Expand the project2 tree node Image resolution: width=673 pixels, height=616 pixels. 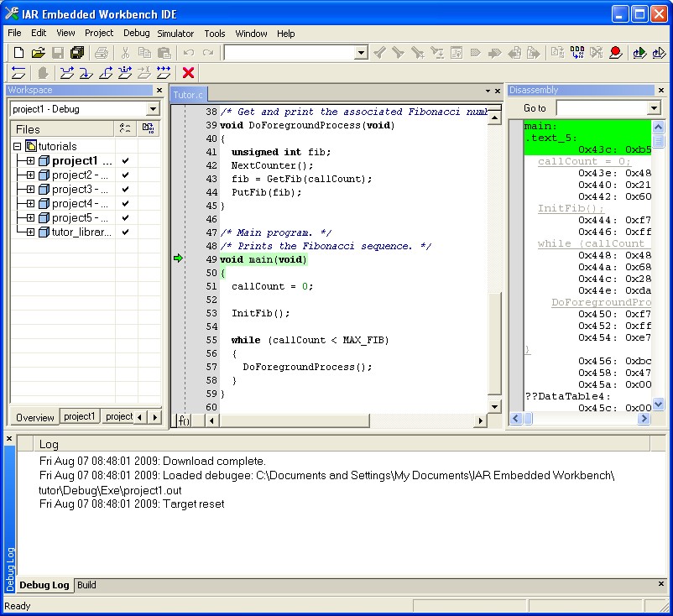[30, 175]
